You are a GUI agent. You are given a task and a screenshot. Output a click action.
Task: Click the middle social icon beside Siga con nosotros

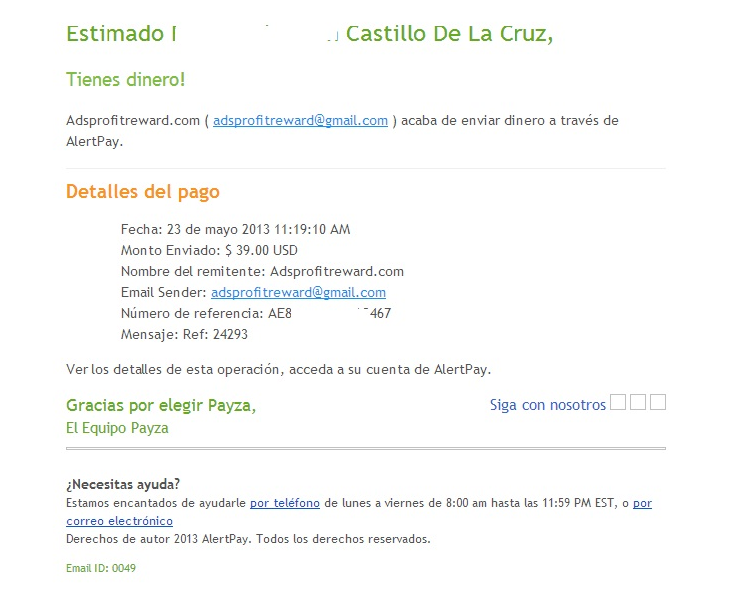[x=638, y=403]
